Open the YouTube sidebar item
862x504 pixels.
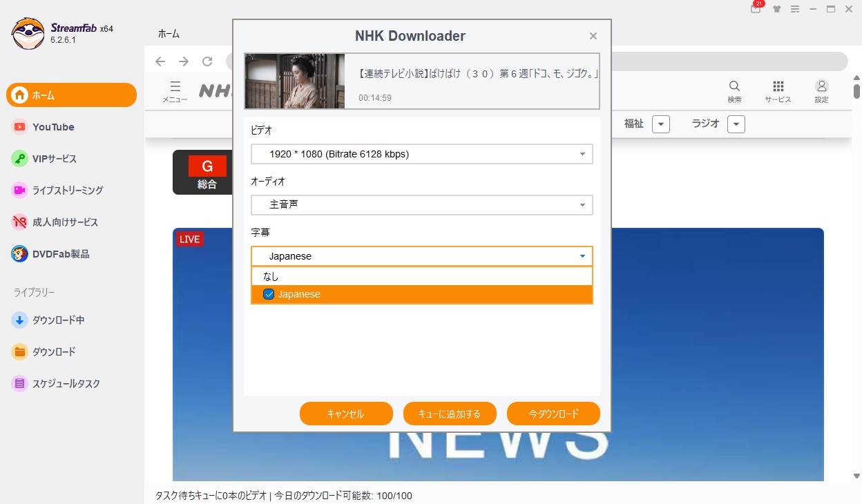tap(53, 127)
